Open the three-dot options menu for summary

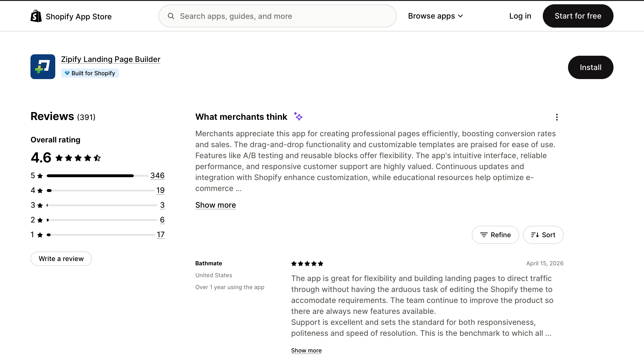(557, 117)
